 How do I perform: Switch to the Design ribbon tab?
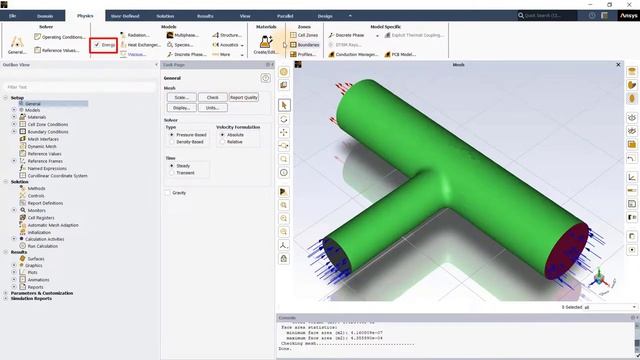click(x=325, y=16)
